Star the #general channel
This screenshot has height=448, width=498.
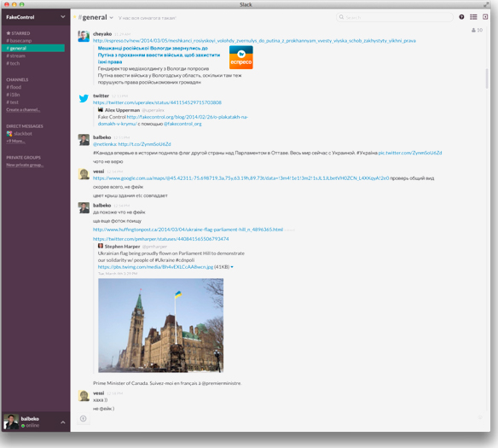point(75,17)
